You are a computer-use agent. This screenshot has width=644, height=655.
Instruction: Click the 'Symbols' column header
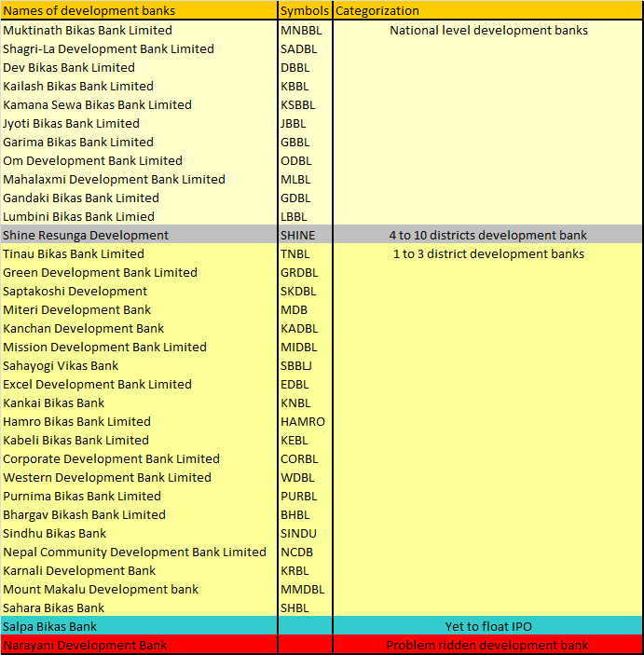(305, 10)
